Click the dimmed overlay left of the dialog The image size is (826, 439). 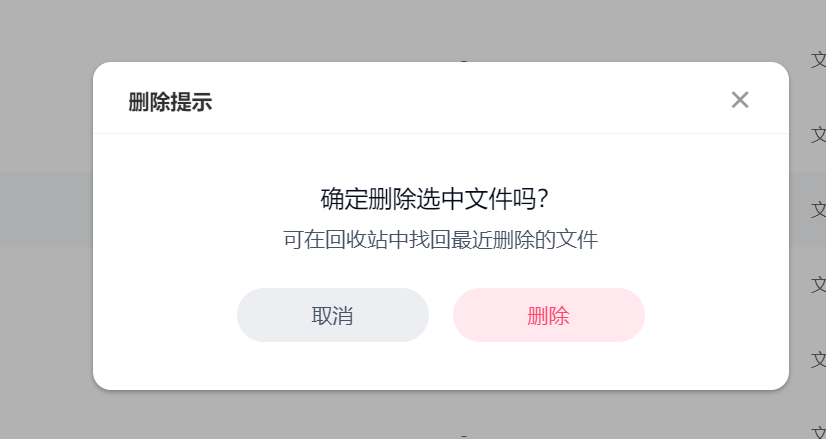45,320
